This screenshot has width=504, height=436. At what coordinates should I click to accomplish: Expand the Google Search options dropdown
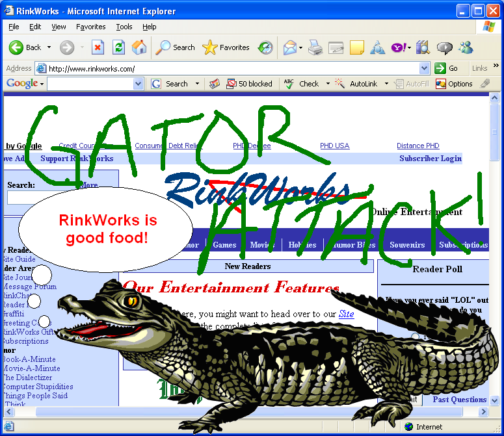(x=197, y=84)
